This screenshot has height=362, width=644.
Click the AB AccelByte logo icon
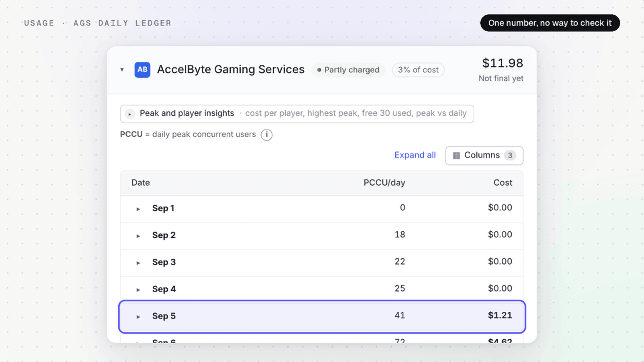142,70
